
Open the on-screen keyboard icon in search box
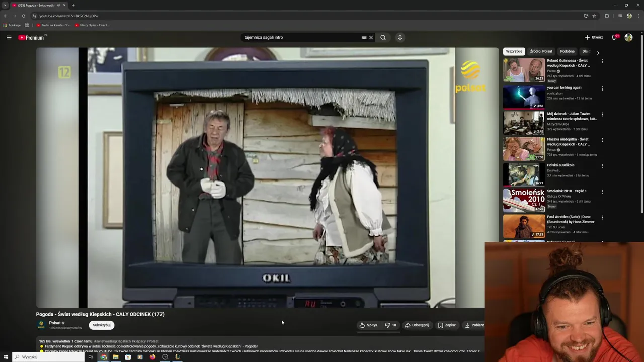click(x=364, y=37)
